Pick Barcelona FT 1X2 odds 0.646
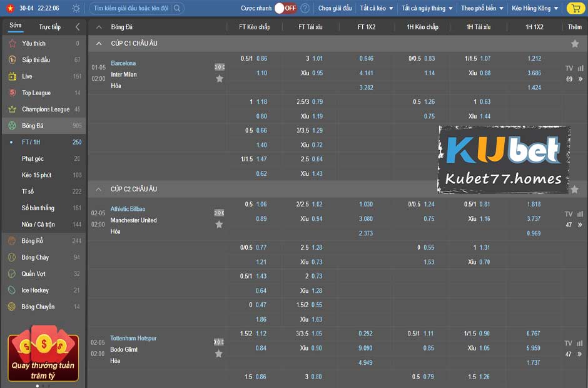588x388 pixels. coord(367,59)
